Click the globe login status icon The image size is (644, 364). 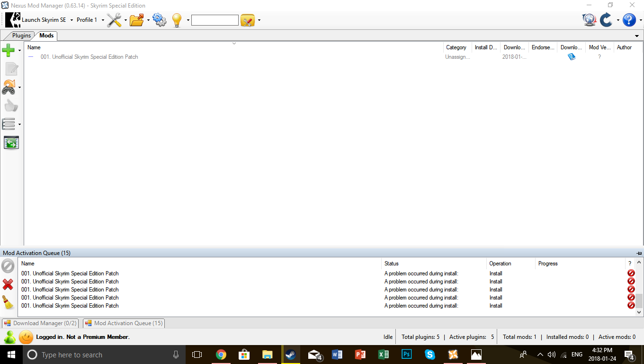pyautogui.click(x=589, y=20)
